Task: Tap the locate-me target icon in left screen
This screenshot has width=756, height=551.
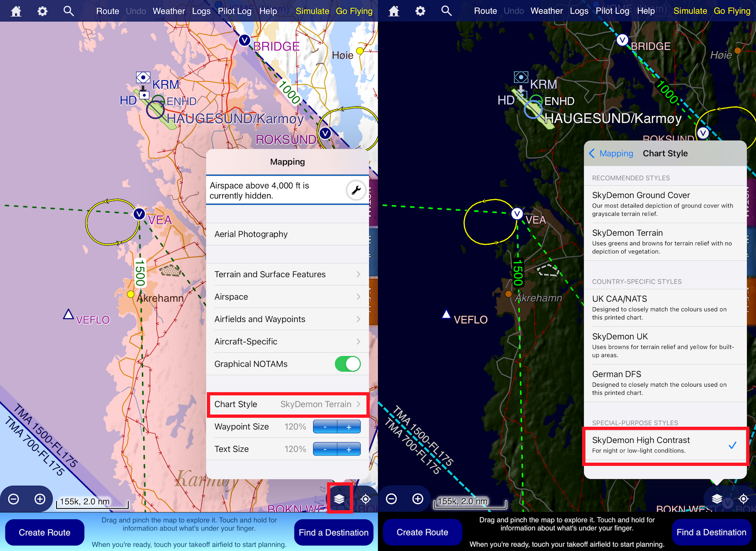Action: coord(366,499)
